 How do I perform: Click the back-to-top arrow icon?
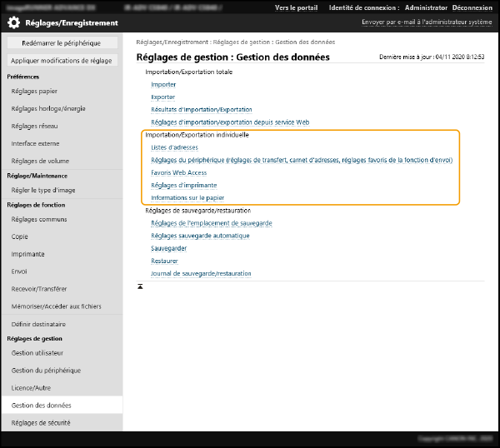(141, 286)
